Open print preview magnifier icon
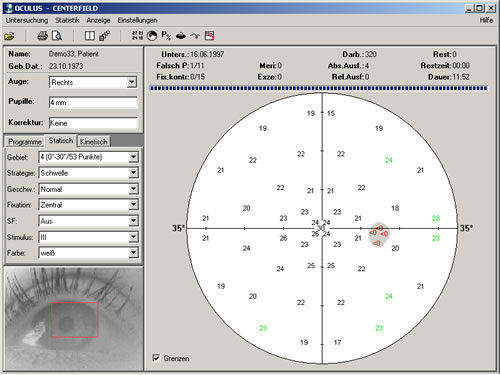Screen dimensions: 500x375 [x=57, y=36]
